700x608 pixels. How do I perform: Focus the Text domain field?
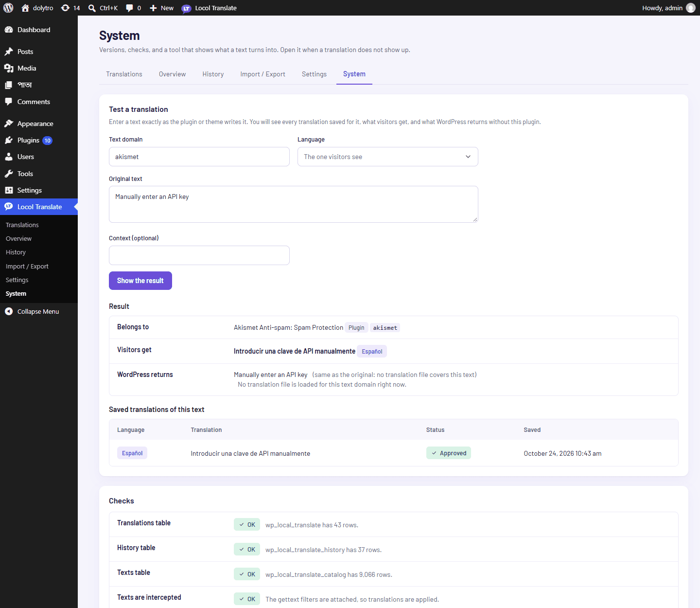coord(199,157)
